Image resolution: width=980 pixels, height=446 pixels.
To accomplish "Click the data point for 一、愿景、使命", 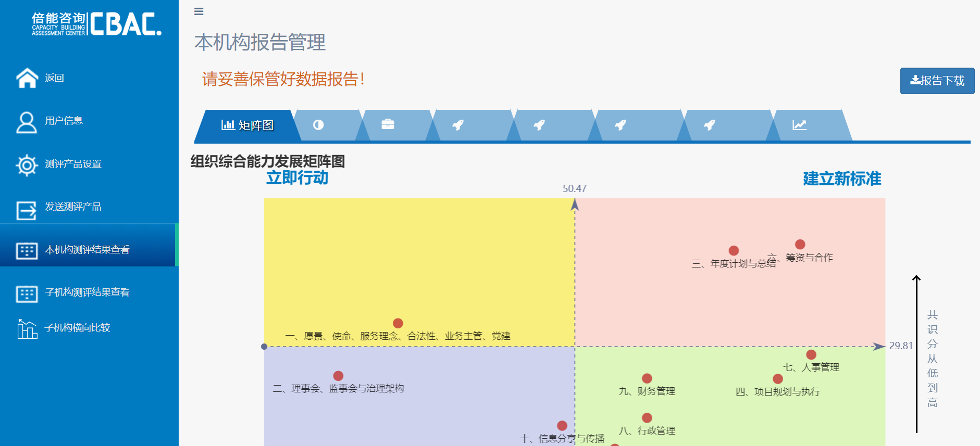I will point(398,323).
